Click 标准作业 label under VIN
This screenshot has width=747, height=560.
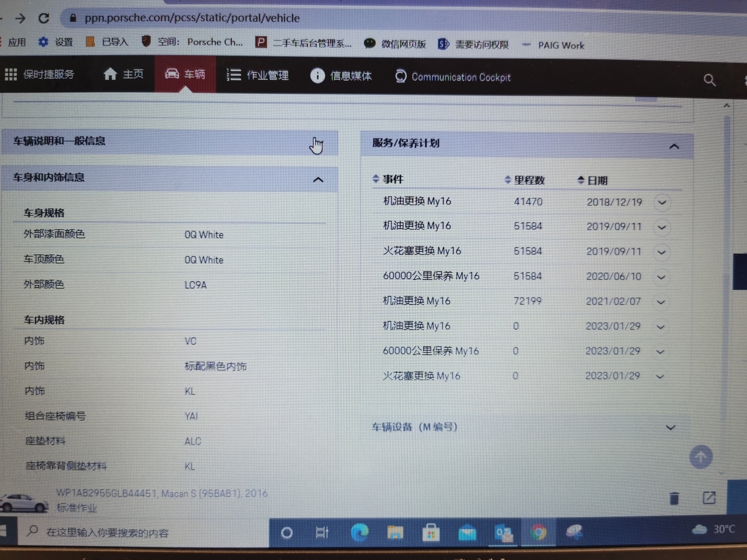(x=76, y=508)
